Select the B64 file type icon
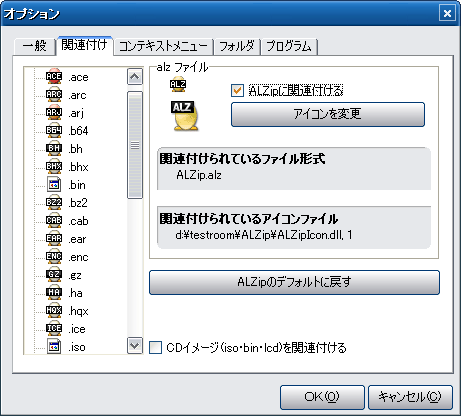The width and height of the screenshot is (461, 416). pyautogui.click(x=54, y=131)
